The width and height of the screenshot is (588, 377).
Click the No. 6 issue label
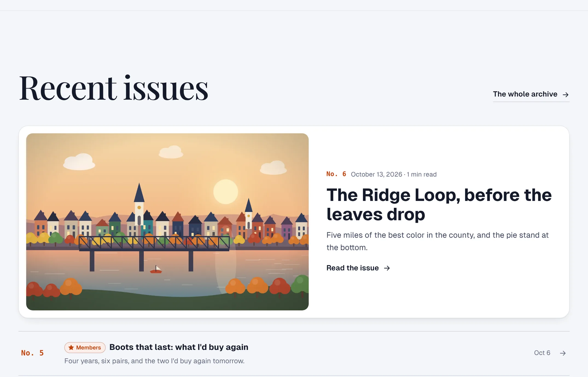(x=336, y=174)
